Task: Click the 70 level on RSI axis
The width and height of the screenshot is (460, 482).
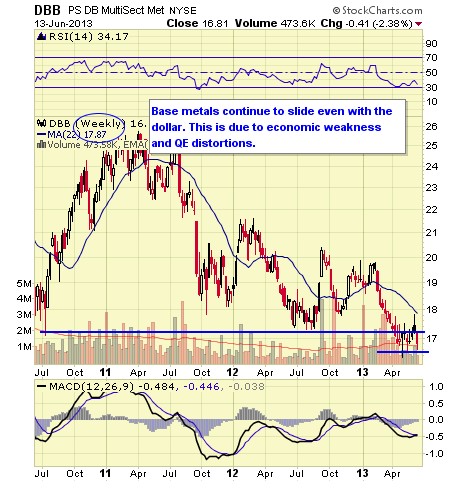Action: pyautogui.click(x=432, y=58)
